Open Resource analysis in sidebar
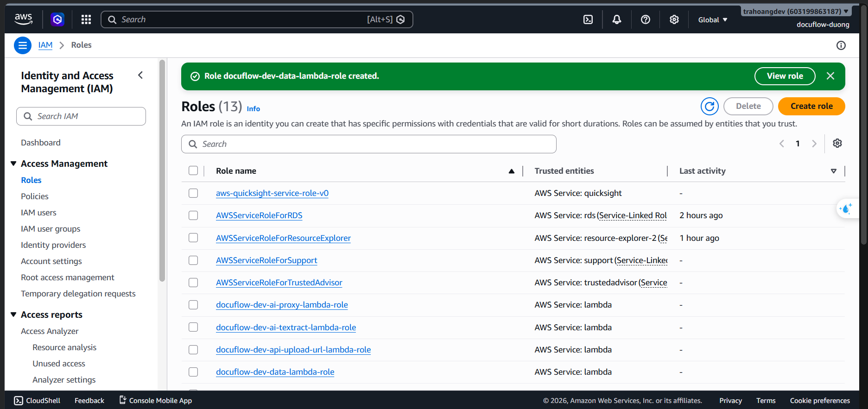This screenshot has width=868, height=409. 64,347
